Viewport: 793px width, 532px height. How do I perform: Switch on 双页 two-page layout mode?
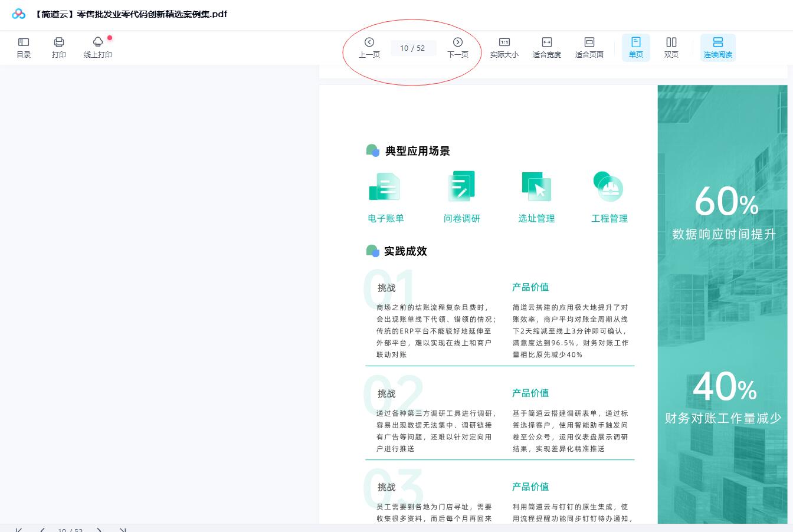671,47
